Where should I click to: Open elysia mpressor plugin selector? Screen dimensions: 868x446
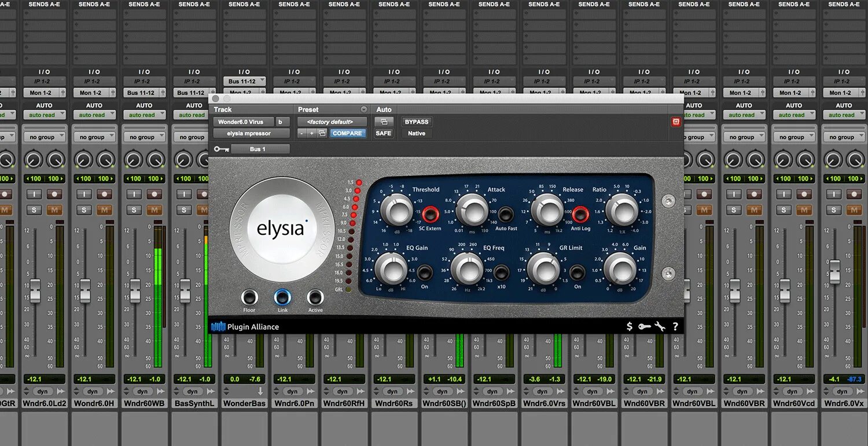point(251,133)
